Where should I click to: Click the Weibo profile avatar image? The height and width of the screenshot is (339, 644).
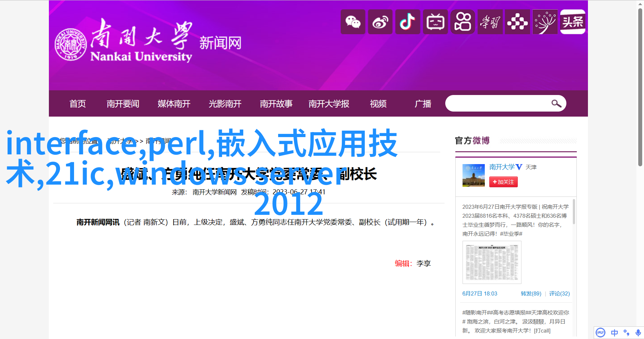473,175
